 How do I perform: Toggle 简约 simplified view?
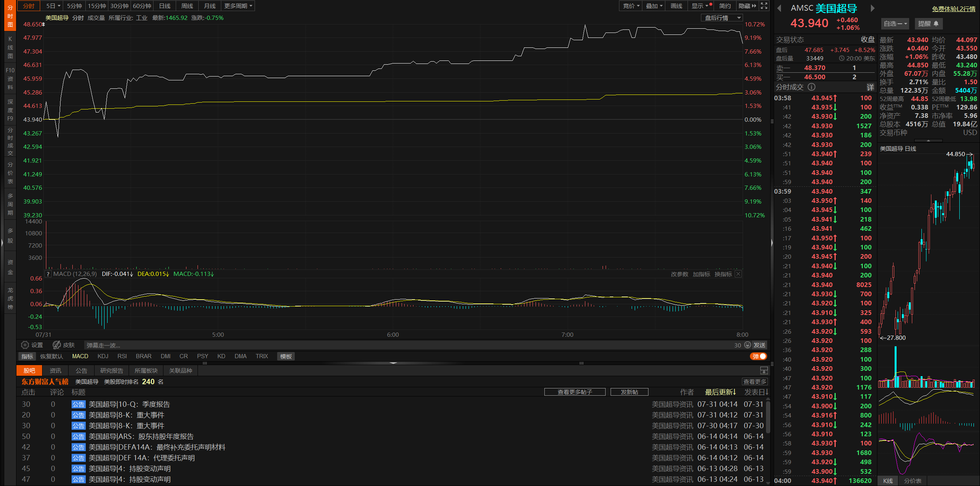coord(725,6)
